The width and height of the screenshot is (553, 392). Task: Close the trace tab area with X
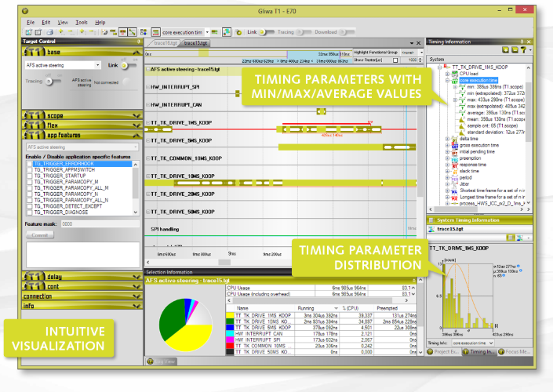419,43
